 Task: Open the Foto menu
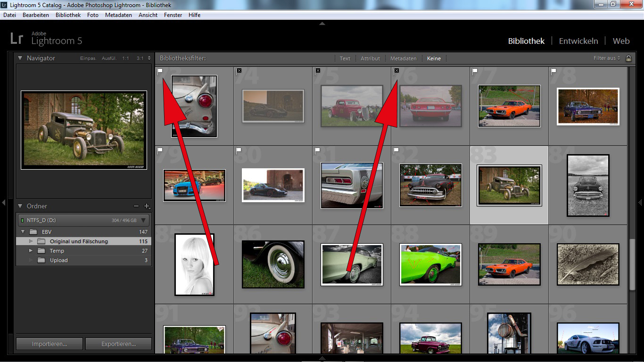pyautogui.click(x=93, y=15)
